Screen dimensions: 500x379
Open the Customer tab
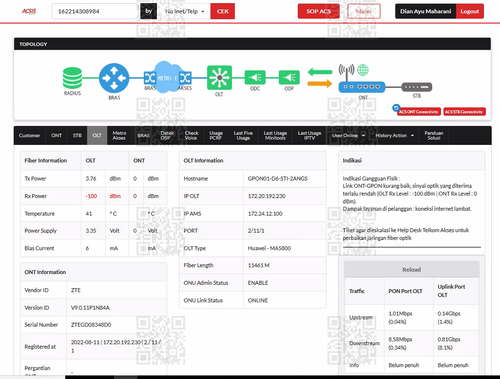29,135
